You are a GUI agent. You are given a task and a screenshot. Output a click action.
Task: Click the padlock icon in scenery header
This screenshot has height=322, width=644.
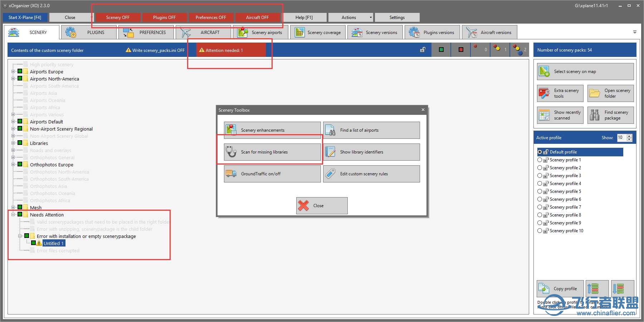click(423, 50)
